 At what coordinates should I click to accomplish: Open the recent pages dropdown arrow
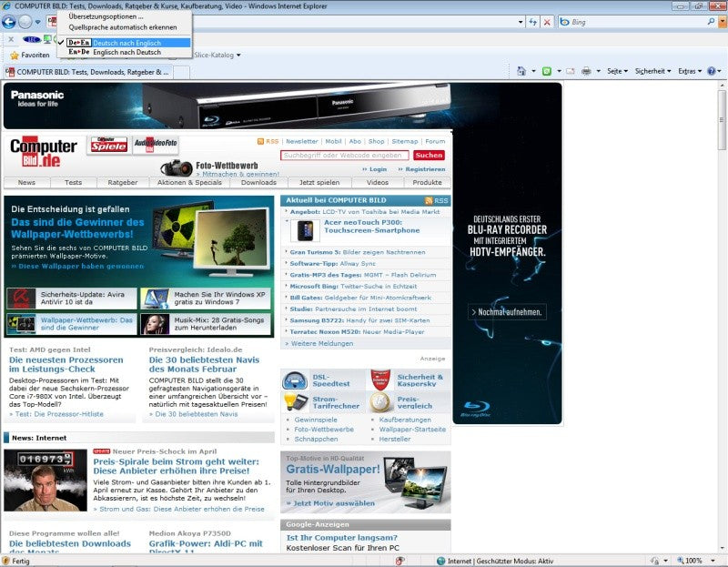pyautogui.click(x=37, y=22)
